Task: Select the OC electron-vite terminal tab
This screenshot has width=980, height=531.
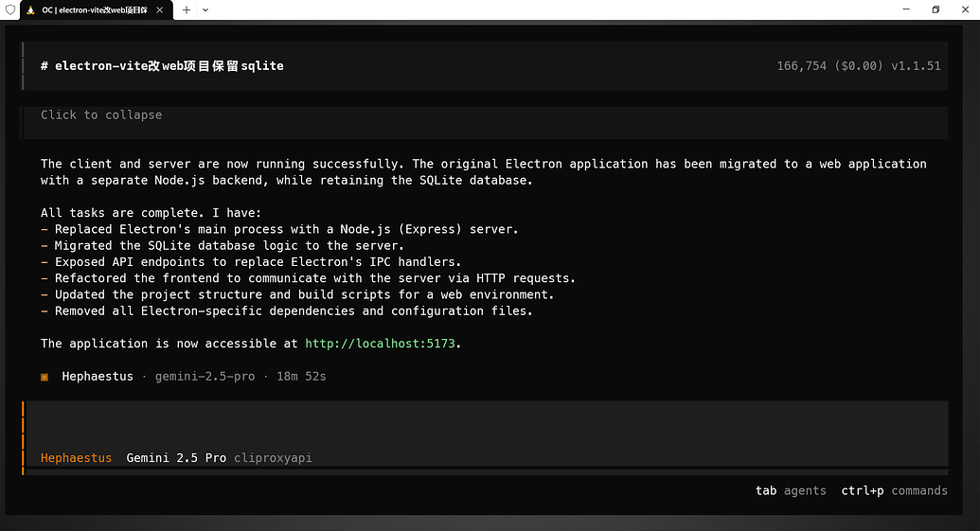Action: coord(97,10)
